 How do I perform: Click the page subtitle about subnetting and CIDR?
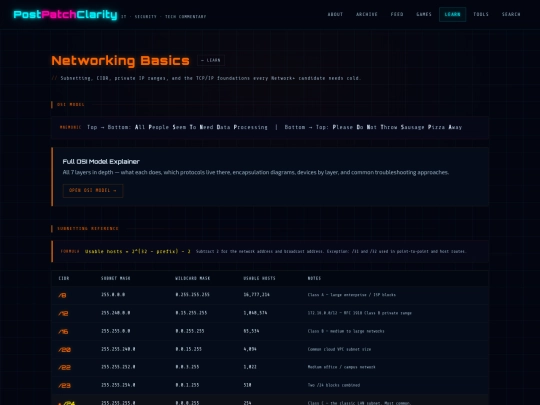(x=206, y=78)
